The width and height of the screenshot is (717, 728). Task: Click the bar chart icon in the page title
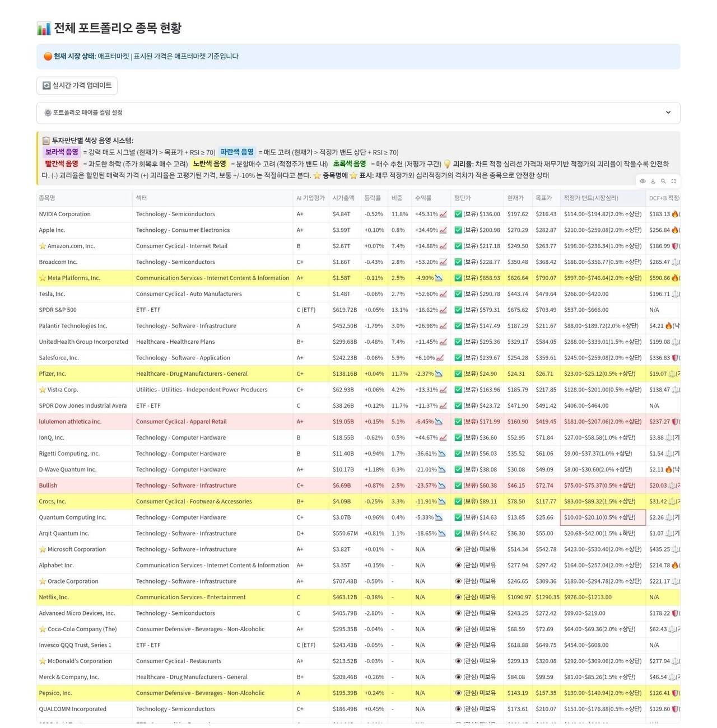click(43, 28)
